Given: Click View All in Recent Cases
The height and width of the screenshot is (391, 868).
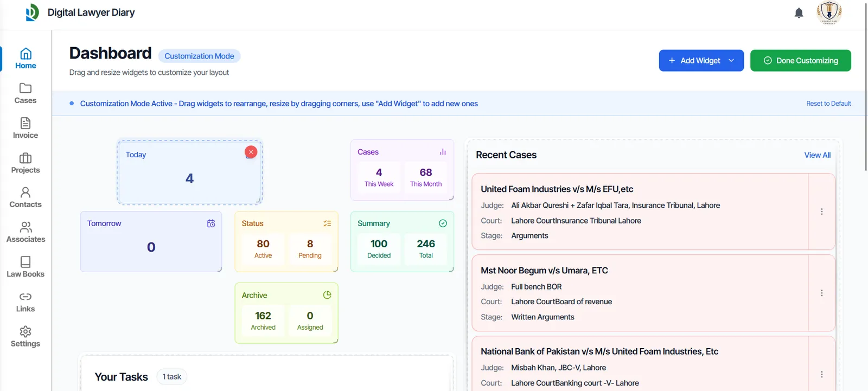Looking at the screenshot, I should click(x=817, y=155).
